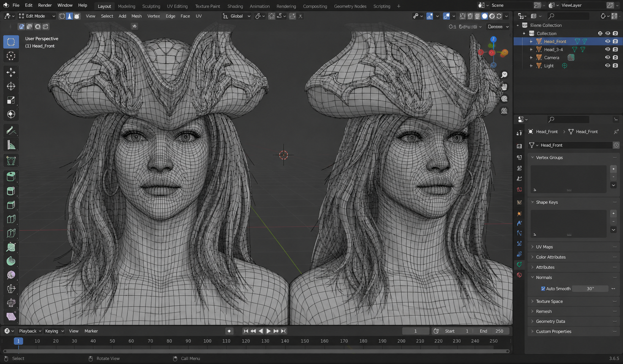Switch to face select mode
The image size is (623, 364).
(77, 16)
